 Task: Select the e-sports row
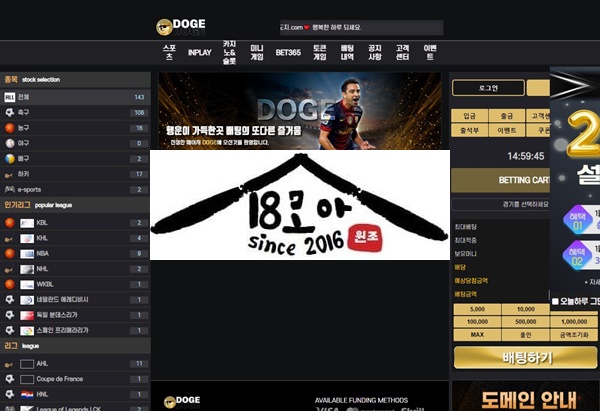(x=75, y=189)
